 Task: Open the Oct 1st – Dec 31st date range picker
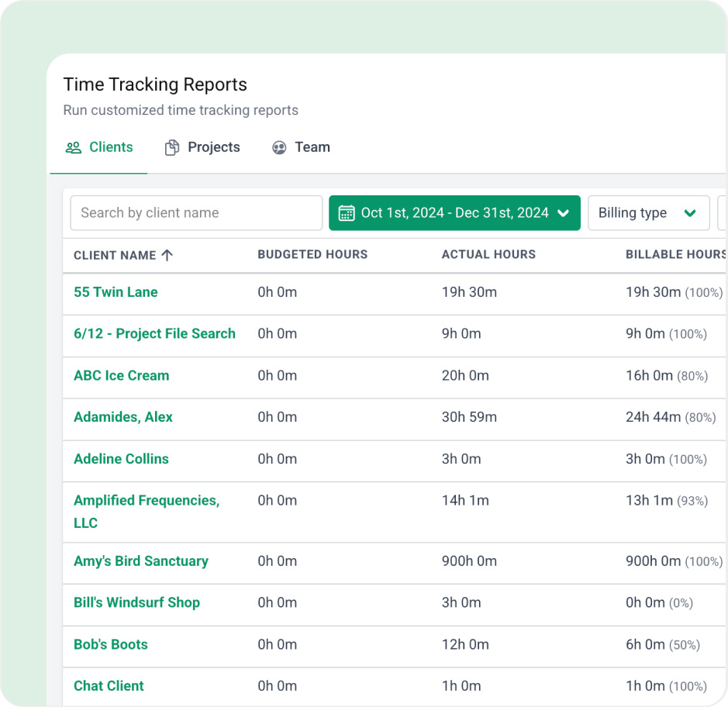tap(454, 213)
